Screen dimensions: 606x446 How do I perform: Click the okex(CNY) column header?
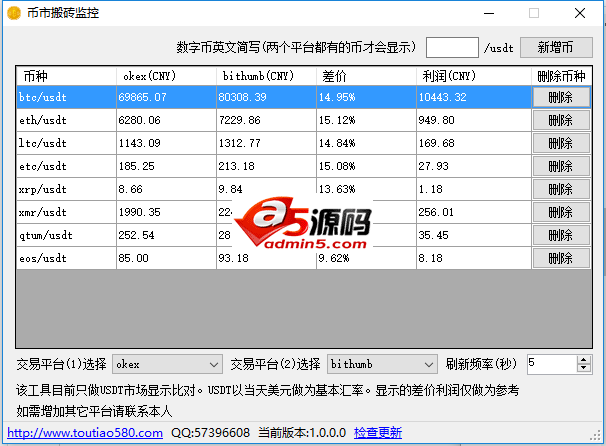click(166, 76)
